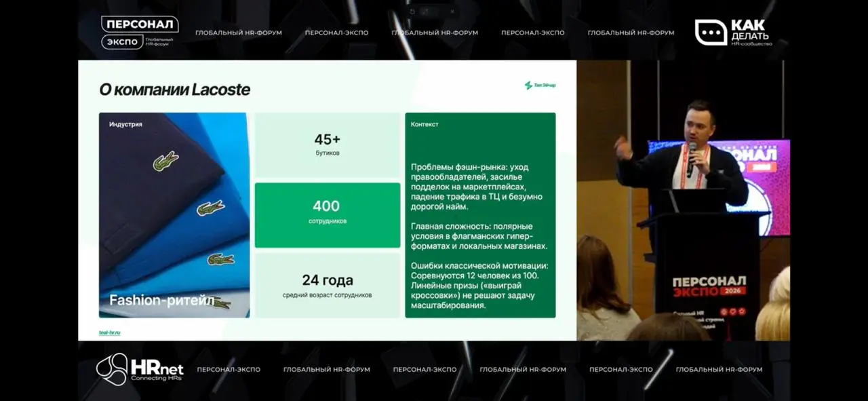Screen dimensions: 868x401
Task: Click the 'Fashion-ритейл' caption
Action: click(162, 301)
